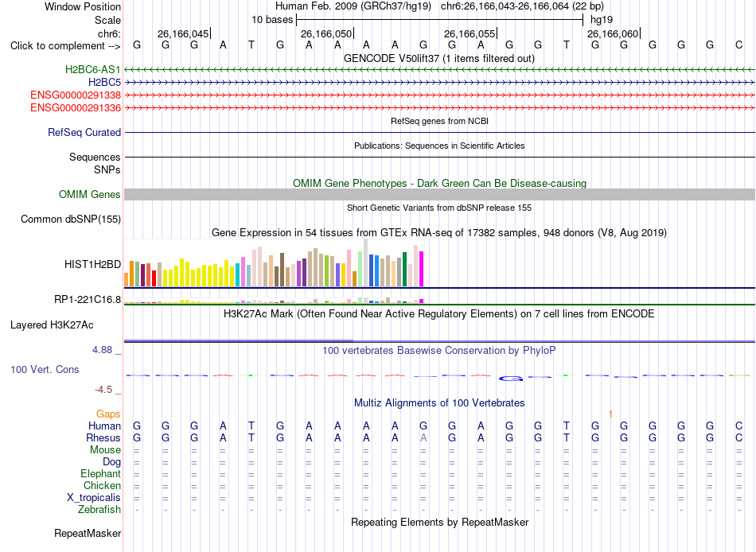Click the 26,166,060 position marker
The image size is (756, 552).
(x=613, y=33)
